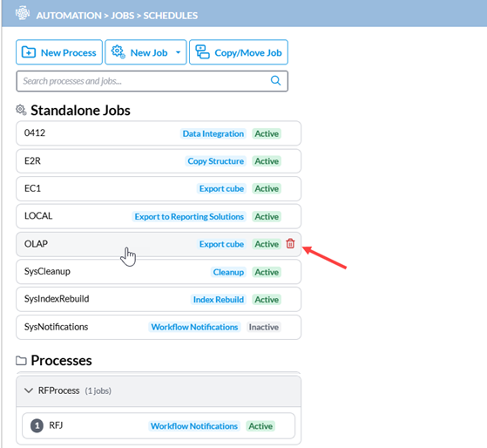
Task: Delete the OLAP job via trash icon
Action: click(x=290, y=243)
